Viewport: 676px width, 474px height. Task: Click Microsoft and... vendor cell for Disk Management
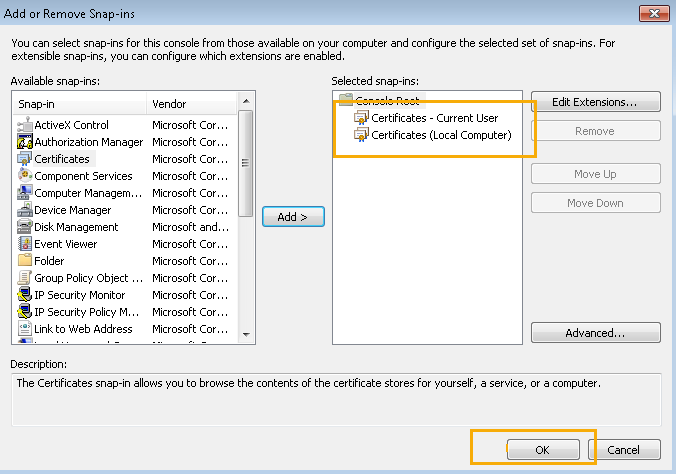click(191, 227)
